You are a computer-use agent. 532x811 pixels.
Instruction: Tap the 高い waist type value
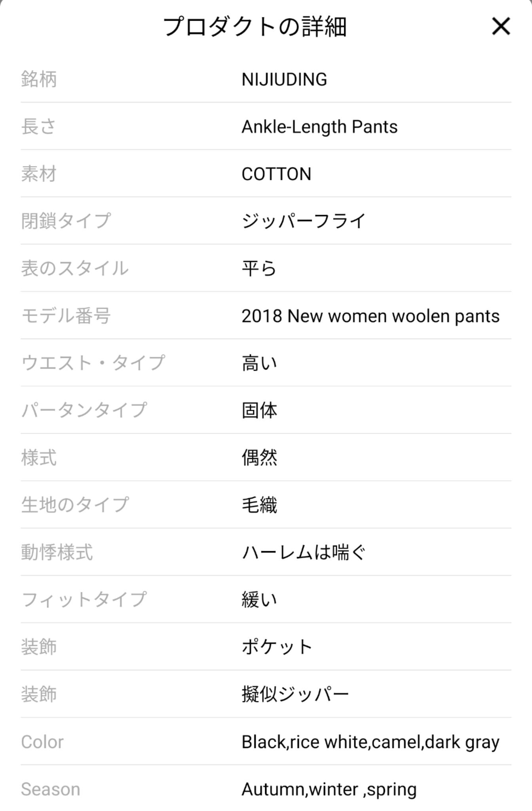(259, 363)
